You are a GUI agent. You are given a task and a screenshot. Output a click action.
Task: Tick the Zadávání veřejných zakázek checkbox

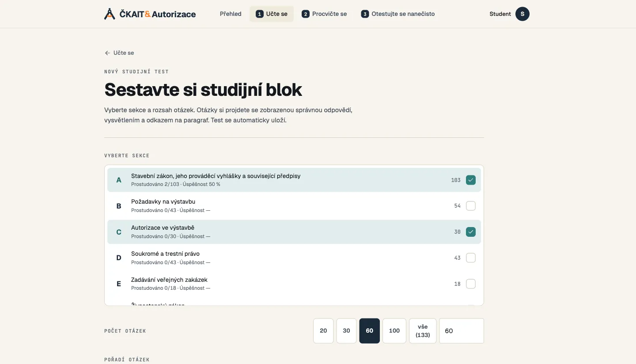pos(471,284)
